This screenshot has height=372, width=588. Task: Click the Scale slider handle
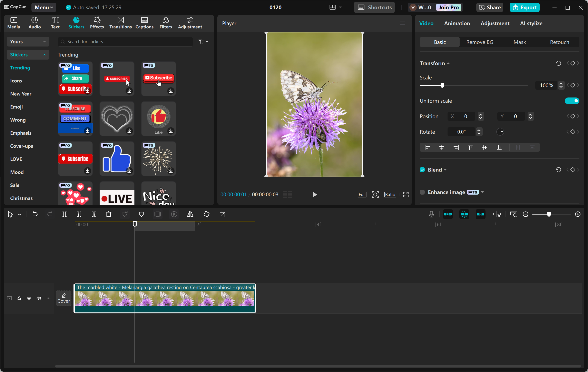tap(442, 85)
